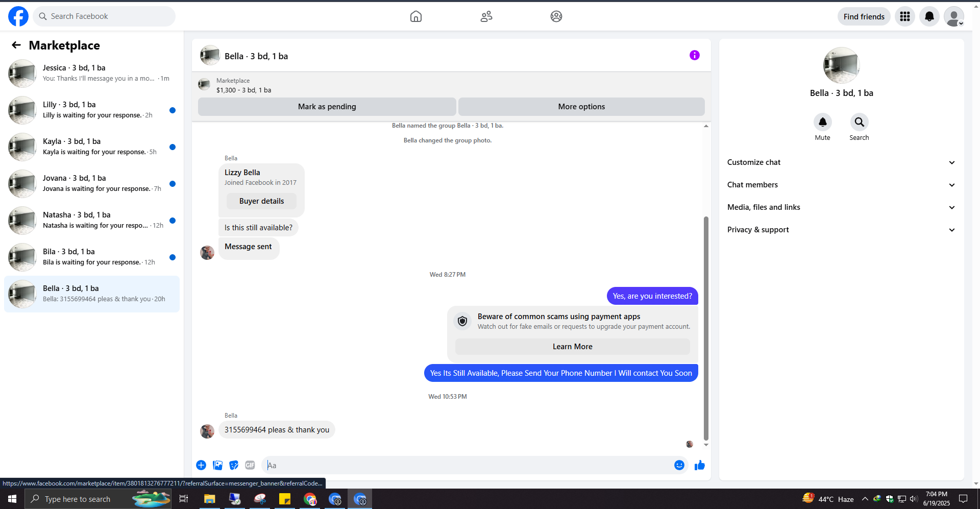Image resolution: width=980 pixels, height=509 pixels.
Task: Mark the listing as pending
Action: (327, 107)
